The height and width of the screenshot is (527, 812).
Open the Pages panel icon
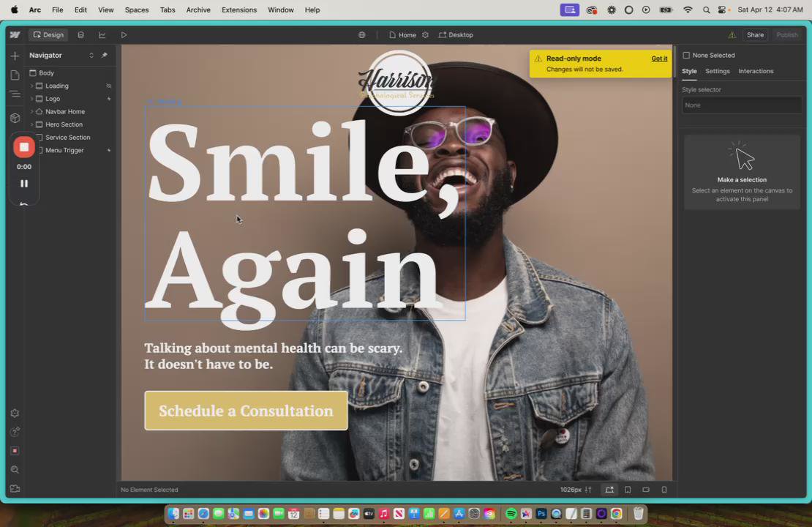click(15, 75)
